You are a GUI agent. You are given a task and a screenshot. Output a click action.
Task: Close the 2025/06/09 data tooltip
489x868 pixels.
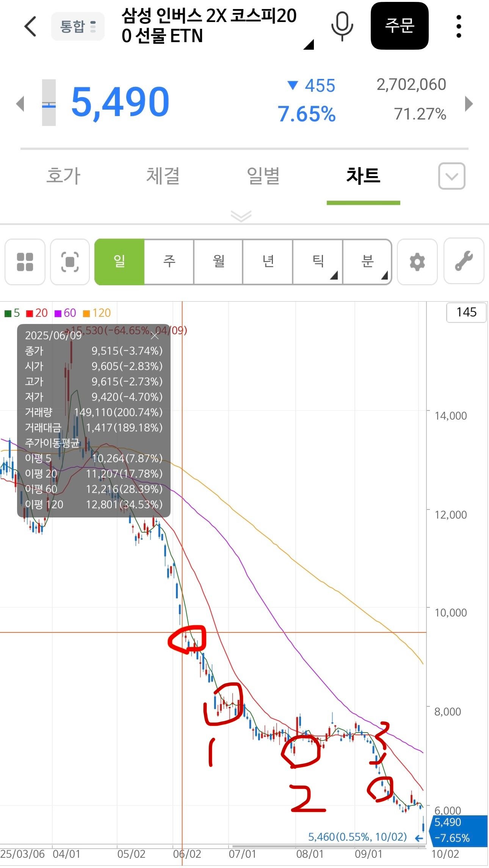click(155, 336)
